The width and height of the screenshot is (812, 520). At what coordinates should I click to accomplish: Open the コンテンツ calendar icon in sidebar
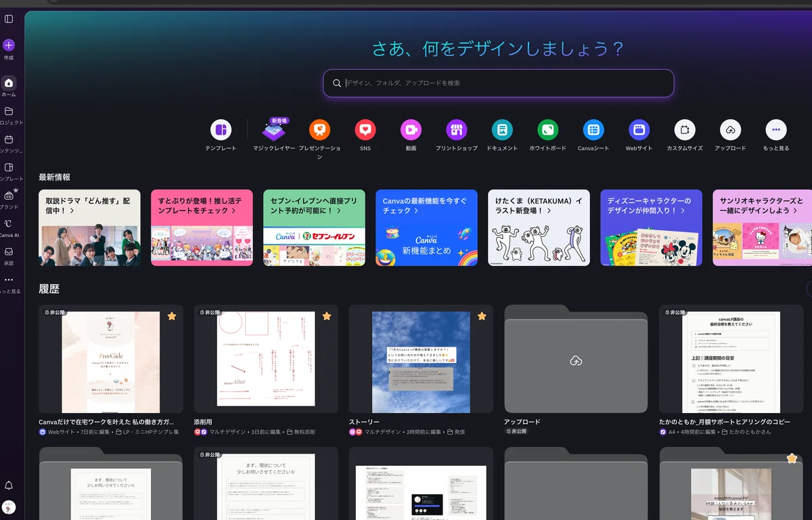coord(9,139)
